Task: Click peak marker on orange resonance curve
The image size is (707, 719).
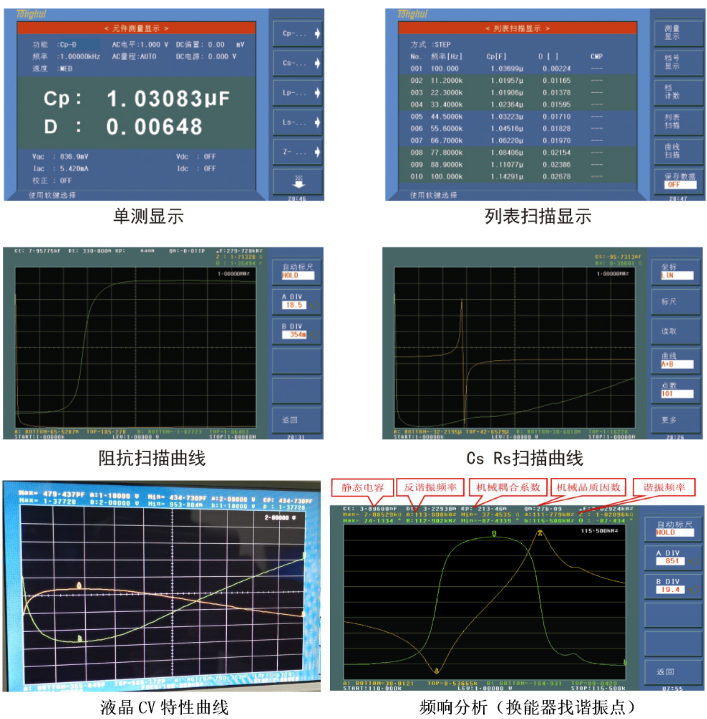Action: [x=541, y=532]
